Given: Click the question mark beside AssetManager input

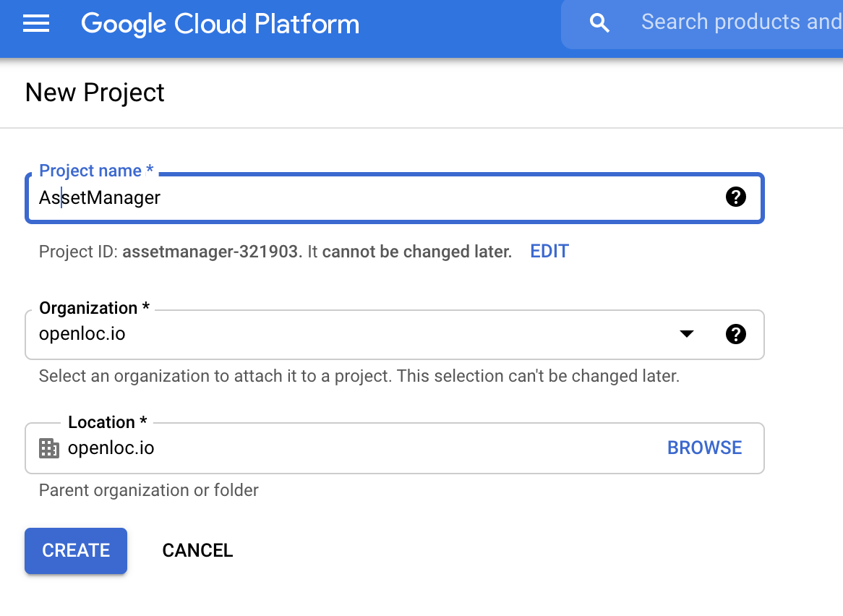Looking at the screenshot, I should [x=735, y=196].
